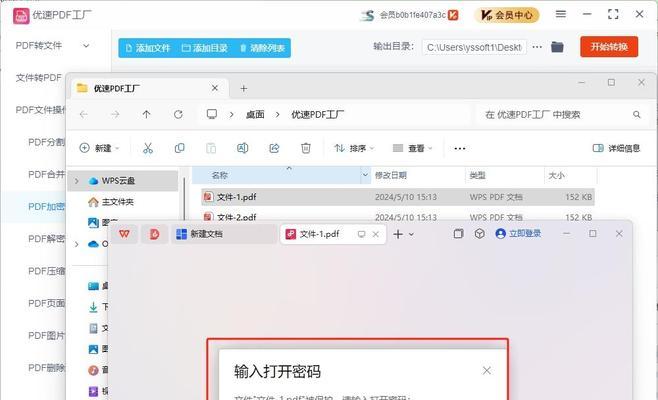658x400 pixels.
Task: Select the 文件-2.pdf file row
Action: (x=397, y=217)
